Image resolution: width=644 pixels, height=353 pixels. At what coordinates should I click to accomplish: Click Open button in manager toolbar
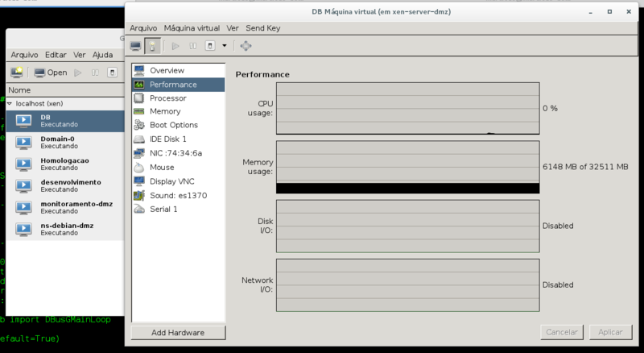pyautogui.click(x=51, y=73)
